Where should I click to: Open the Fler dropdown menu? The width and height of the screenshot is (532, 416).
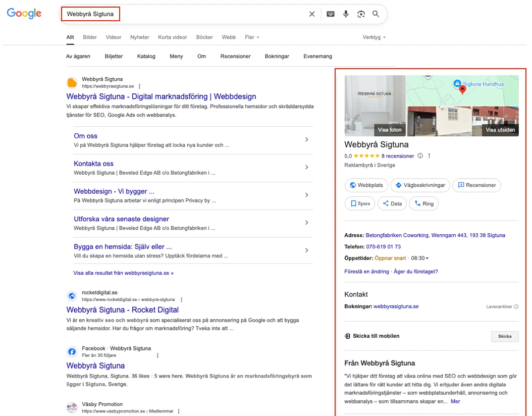pyautogui.click(x=252, y=37)
